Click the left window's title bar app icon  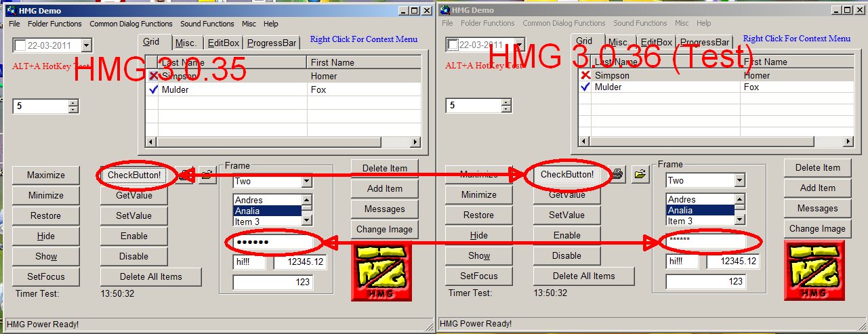[x=11, y=10]
